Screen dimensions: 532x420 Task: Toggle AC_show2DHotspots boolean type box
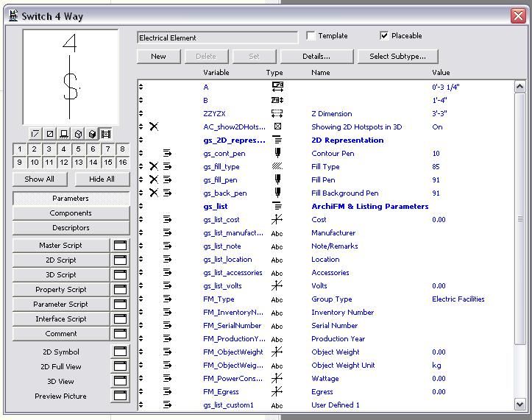click(277, 127)
